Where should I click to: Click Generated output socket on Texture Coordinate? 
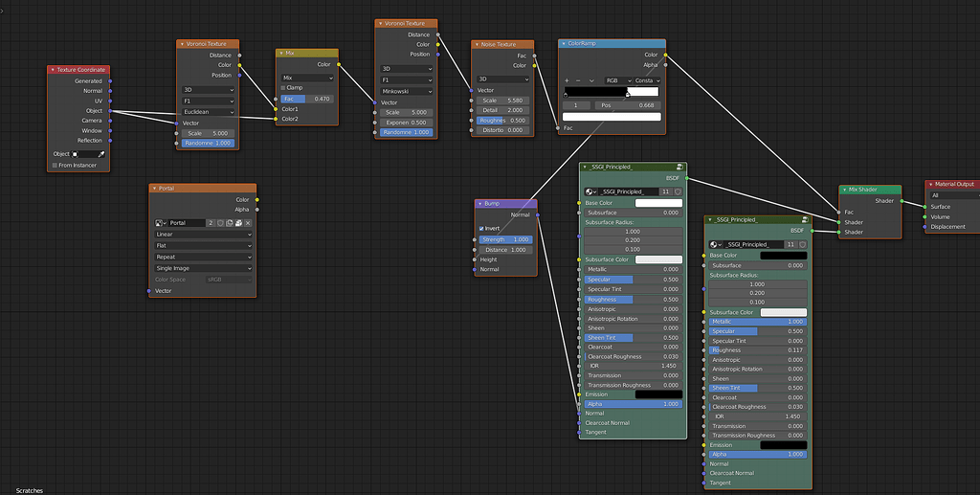pos(111,80)
